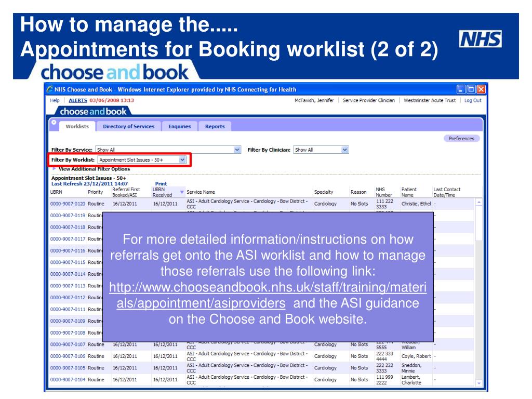Click the table scrollbar up arrow
Screen dimensions: 532x399
pyautogui.click(x=478, y=202)
